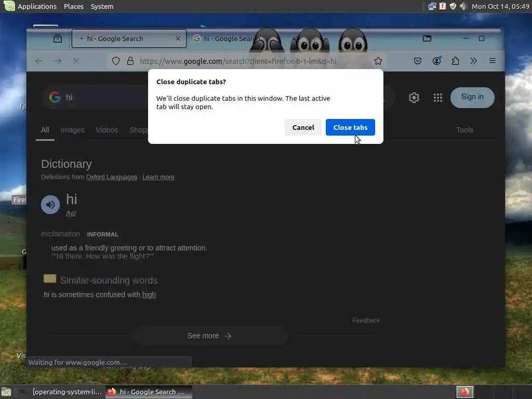
Task: Switch to Firefox taskbar window entry
Action: 149,392
